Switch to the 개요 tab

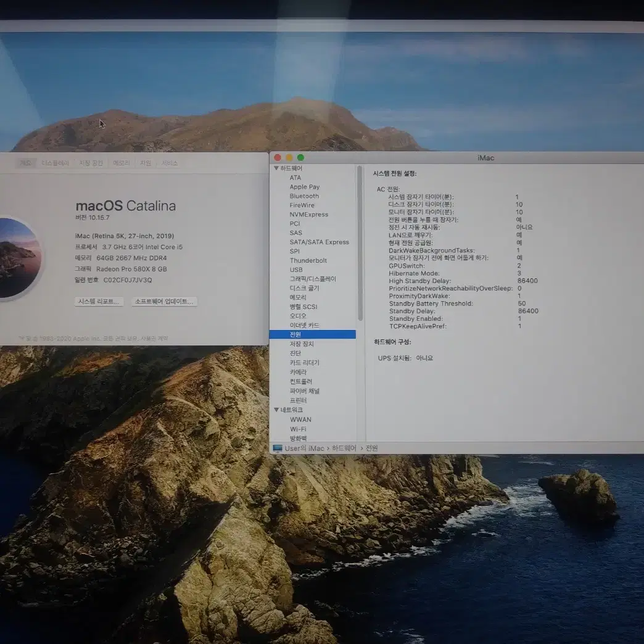coord(25,163)
